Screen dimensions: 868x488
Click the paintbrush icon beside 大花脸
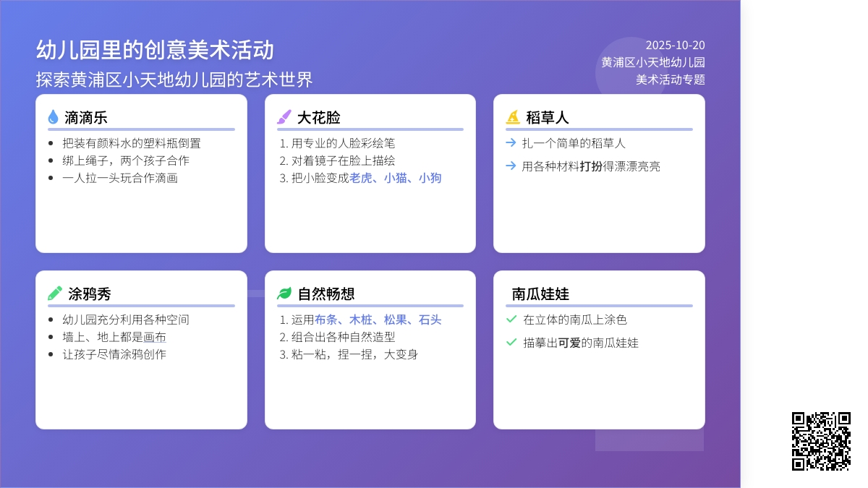[284, 117]
